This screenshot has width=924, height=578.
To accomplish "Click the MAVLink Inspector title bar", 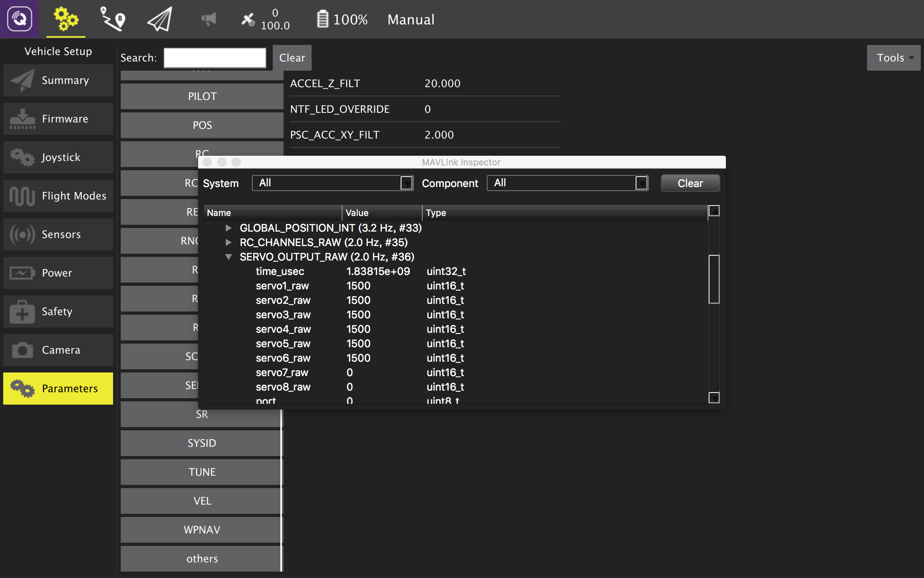I will coord(462,162).
